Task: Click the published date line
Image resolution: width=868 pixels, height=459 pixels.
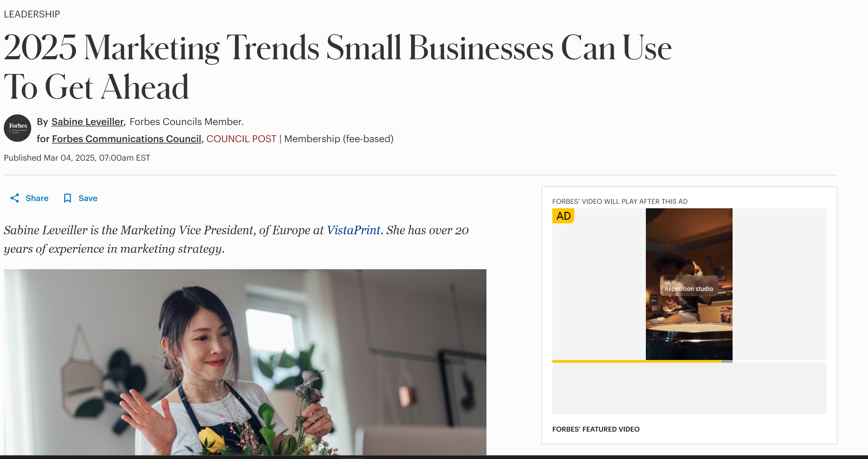Action: pyautogui.click(x=77, y=158)
